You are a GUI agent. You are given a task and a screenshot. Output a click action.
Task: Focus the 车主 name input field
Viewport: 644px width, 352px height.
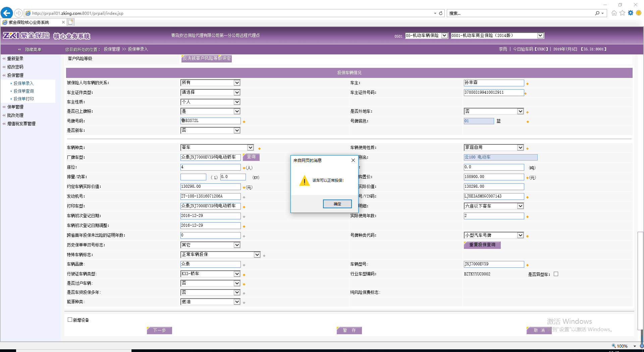coord(494,83)
